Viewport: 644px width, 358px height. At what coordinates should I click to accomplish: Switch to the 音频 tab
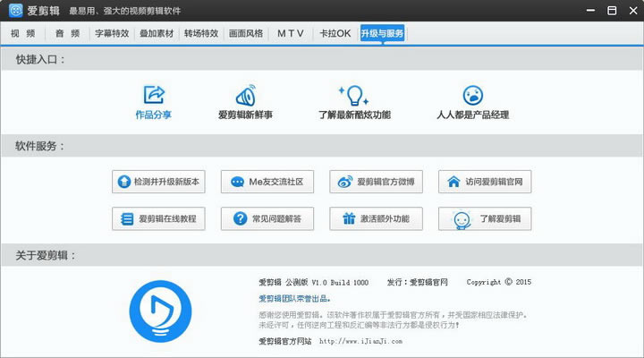(x=67, y=34)
